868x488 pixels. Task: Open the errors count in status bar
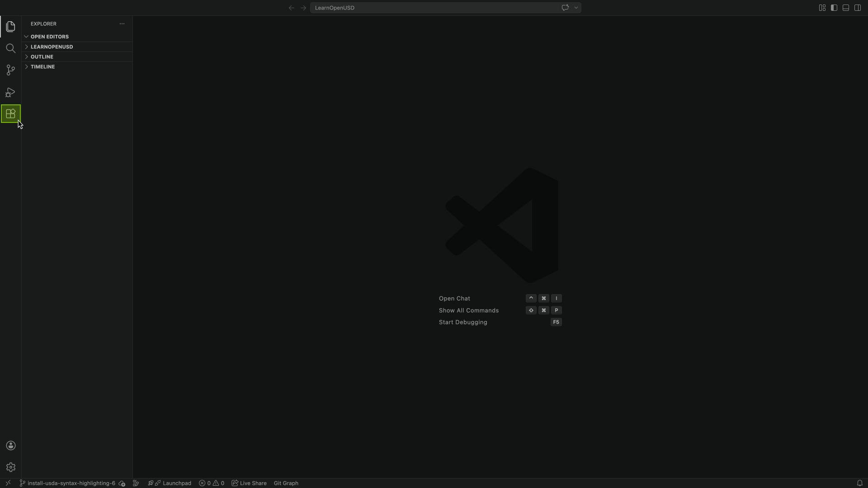[x=205, y=483]
